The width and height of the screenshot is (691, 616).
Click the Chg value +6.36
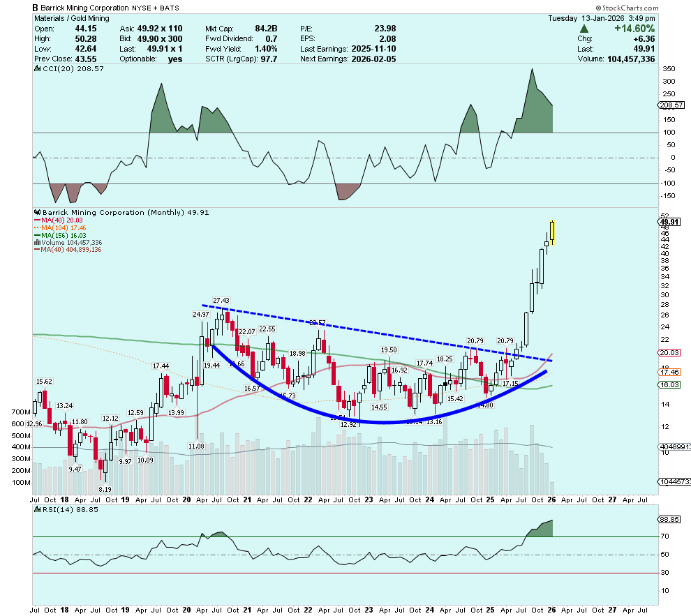[644, 39]
